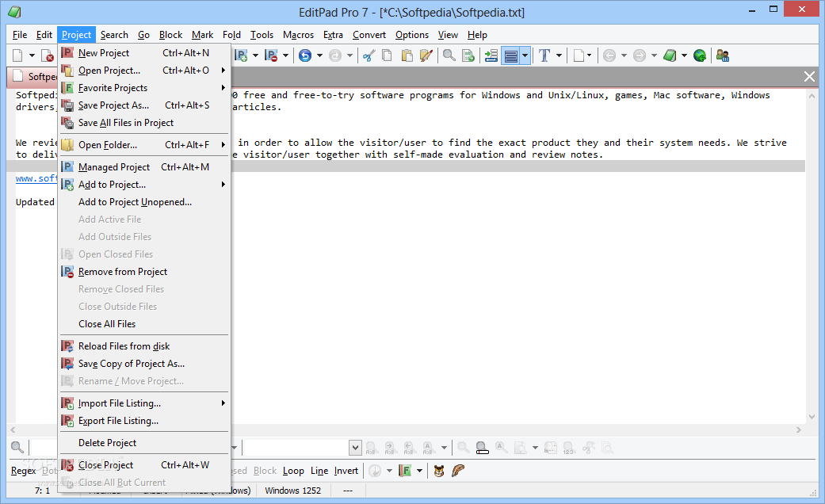
Task: Click the two users icon in toolbar
Action: tap(723, 55)
